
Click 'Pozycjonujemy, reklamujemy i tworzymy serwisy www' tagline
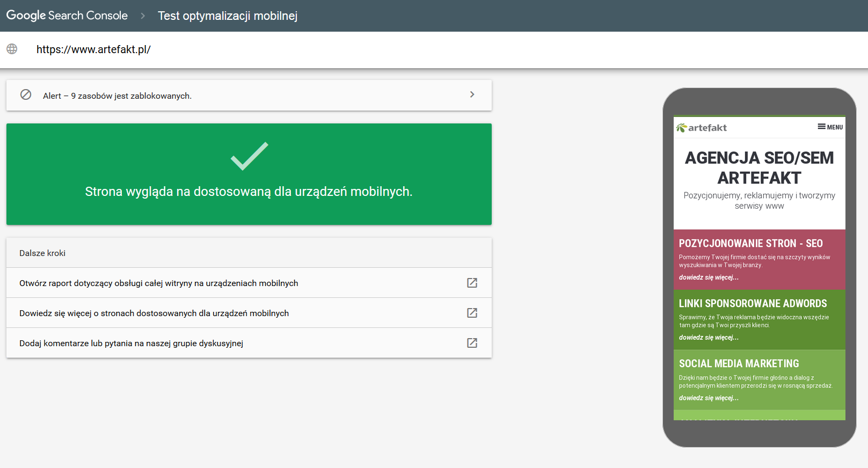760,201
